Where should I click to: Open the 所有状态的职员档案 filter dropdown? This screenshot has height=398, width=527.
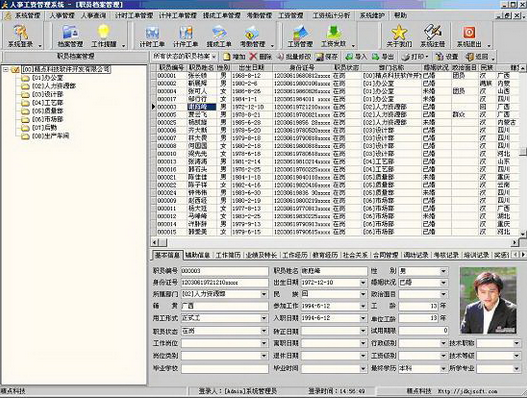(x=184, y=56)
